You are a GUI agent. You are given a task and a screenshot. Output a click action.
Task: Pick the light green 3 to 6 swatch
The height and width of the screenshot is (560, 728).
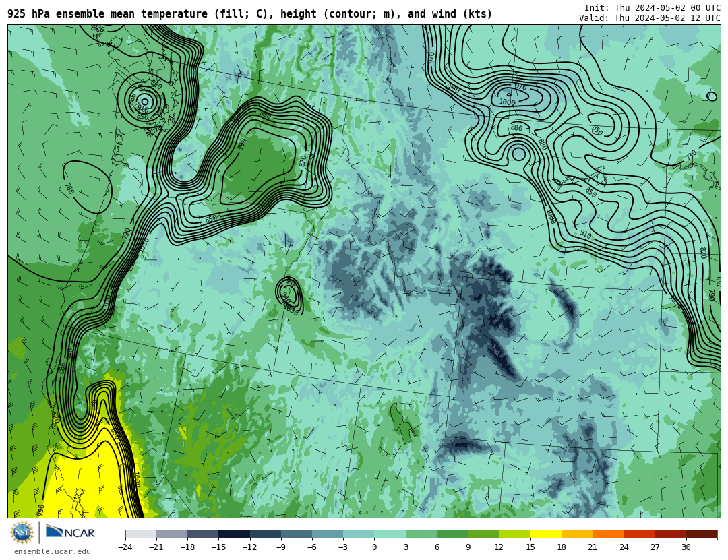pyautogui.click(x=421, y=534)
